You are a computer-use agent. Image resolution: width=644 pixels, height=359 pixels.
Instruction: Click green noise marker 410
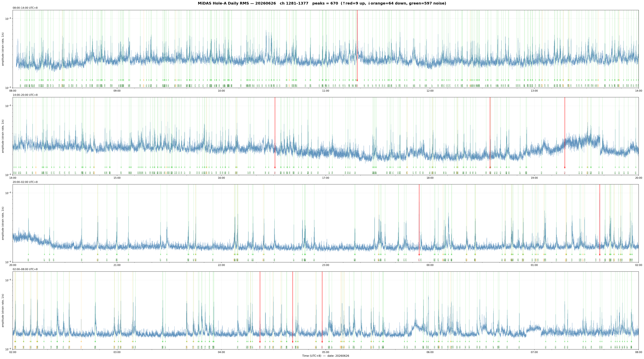point(542,167)
